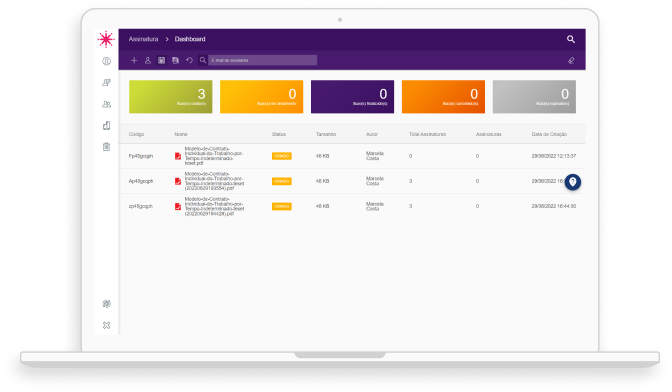Click PDF icon in zp45gcqph row
This screenshot has height=392, width=672.
178,206
